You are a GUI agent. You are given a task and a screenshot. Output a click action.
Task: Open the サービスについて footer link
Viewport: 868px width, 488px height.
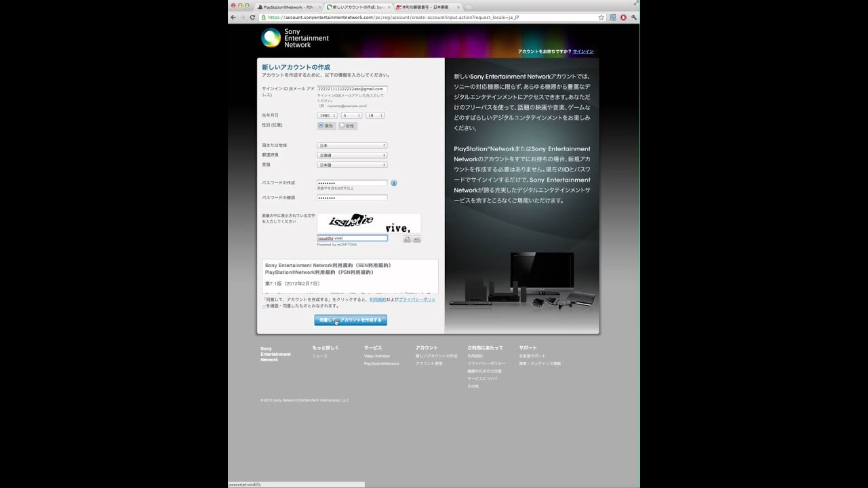[482, 378]
